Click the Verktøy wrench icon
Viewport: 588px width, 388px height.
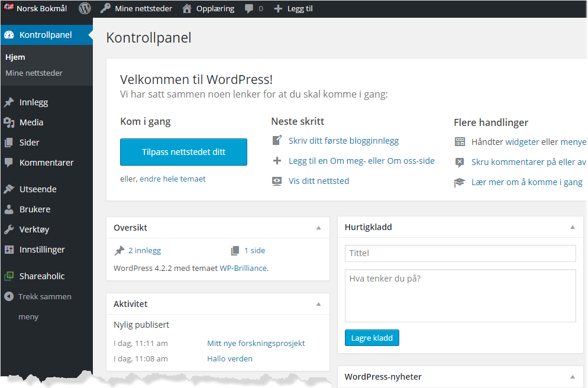coord(9,229)
